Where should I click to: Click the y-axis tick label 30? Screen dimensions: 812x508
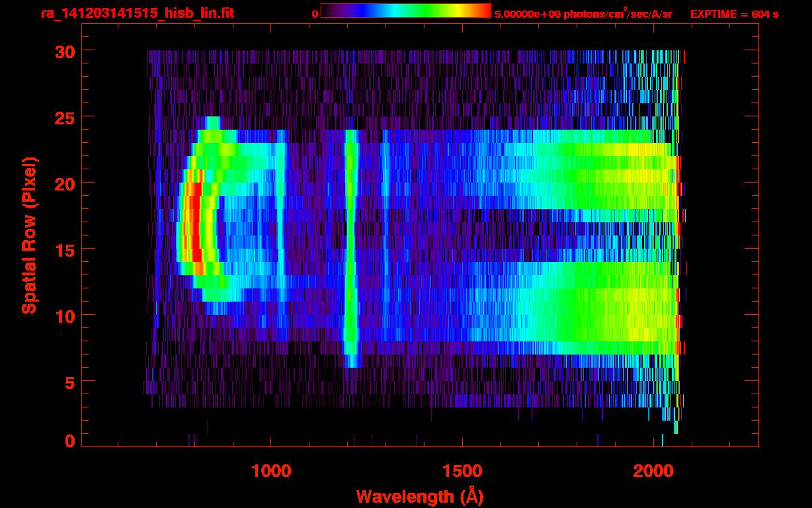pos(63,51)
